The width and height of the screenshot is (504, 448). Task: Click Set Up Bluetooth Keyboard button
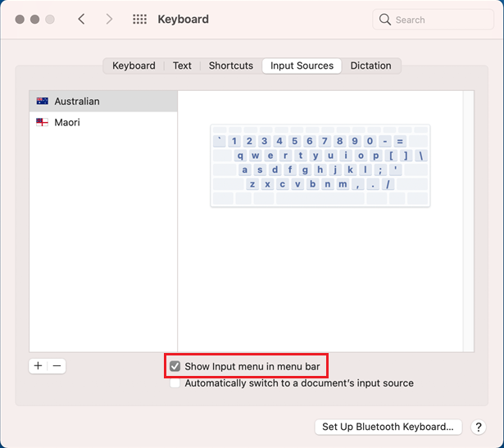388,427
